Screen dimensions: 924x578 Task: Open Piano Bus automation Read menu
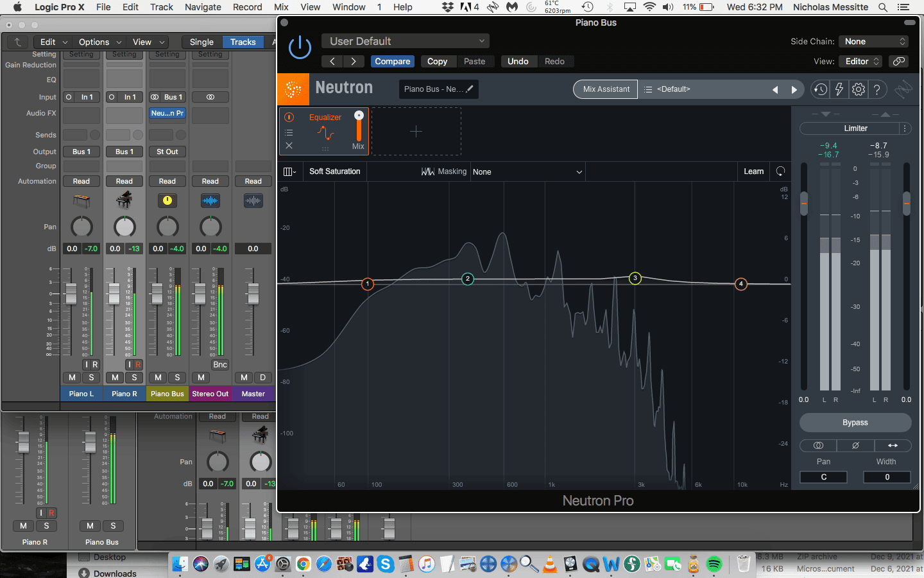tap(167, 181)
